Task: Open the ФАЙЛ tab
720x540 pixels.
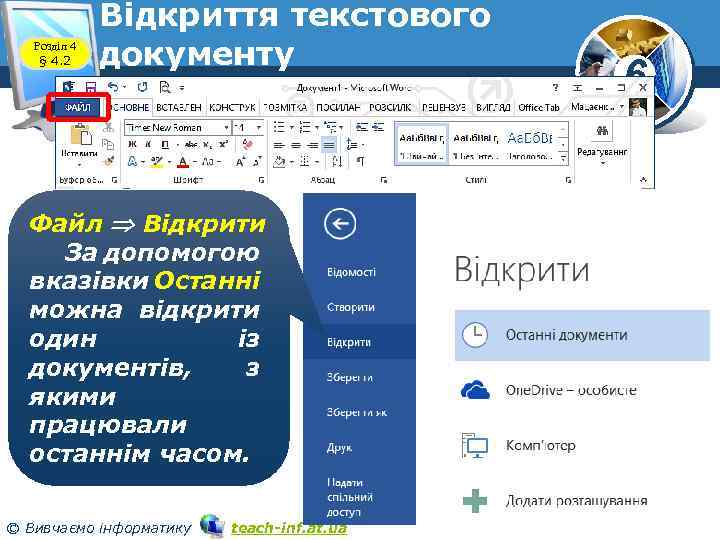Action: tap(78, 108)
